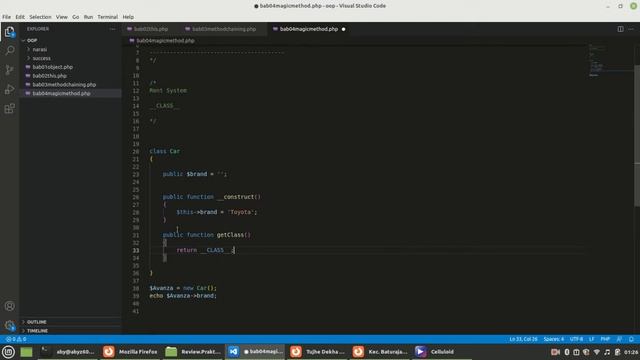Switch to Mozilla Firefox in taskbar
The width and height of the screenshot is (640, 360).
(x=130, y=352)
